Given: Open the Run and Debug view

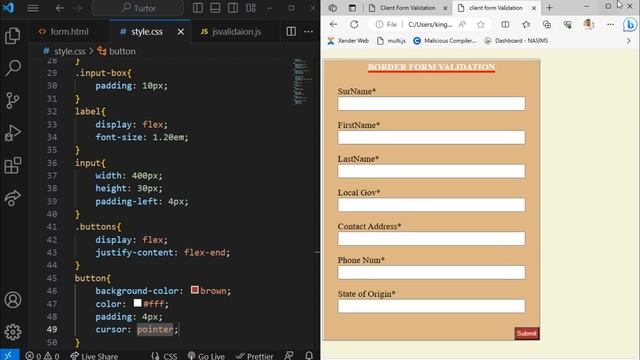Looking at the screenshot, I should pyautogui.click(x=13, y=133).
